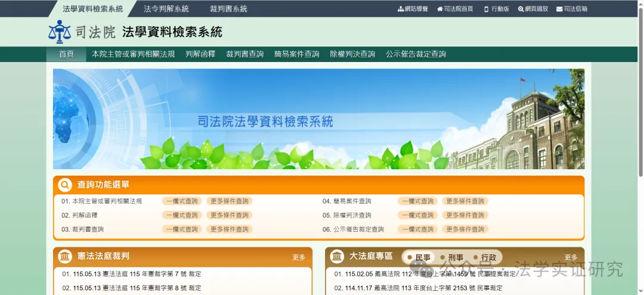Open 裁判書查詢 navigation menu item

(245, 54)
